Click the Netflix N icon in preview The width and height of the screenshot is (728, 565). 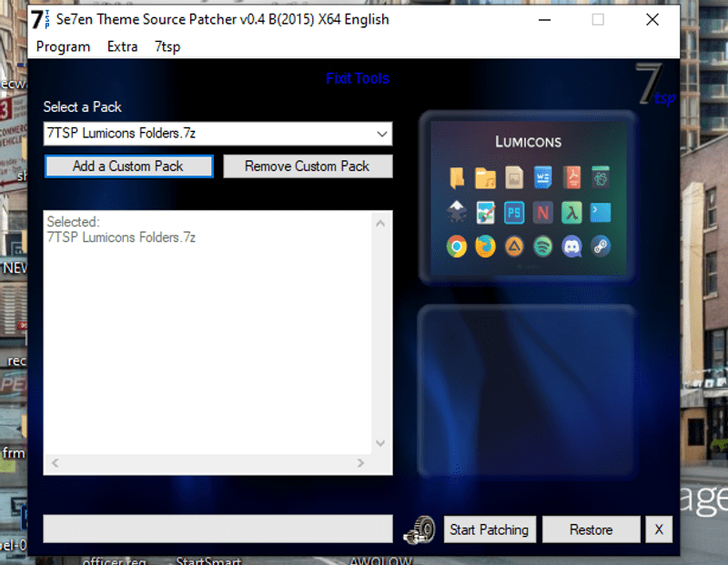(543, 212)
